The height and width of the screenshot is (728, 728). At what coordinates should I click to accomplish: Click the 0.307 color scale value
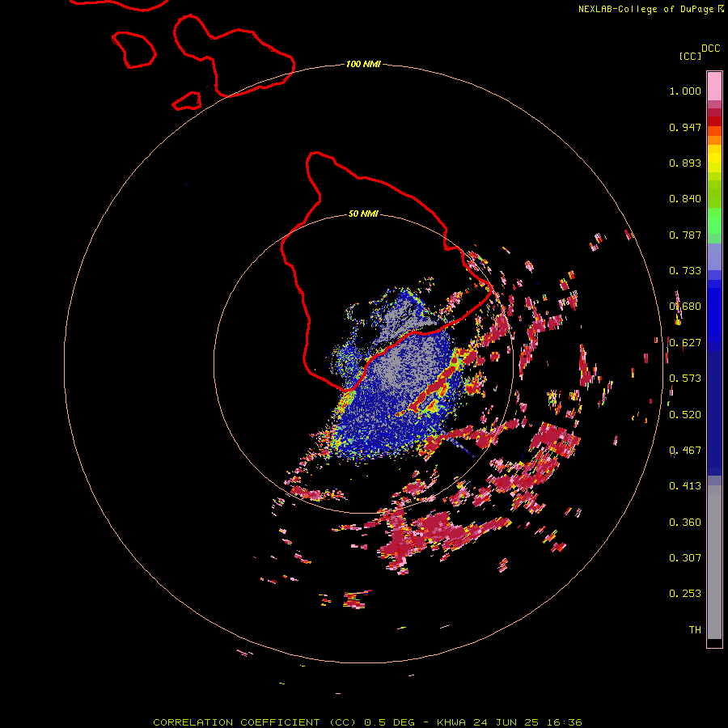tap(685, 557)
